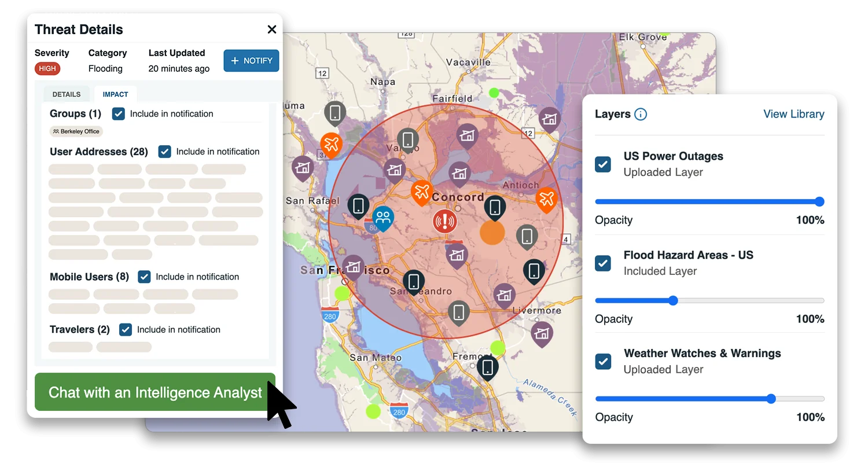
Task: Click the mobile user pin near Vallejo
Action: (409, 139)
